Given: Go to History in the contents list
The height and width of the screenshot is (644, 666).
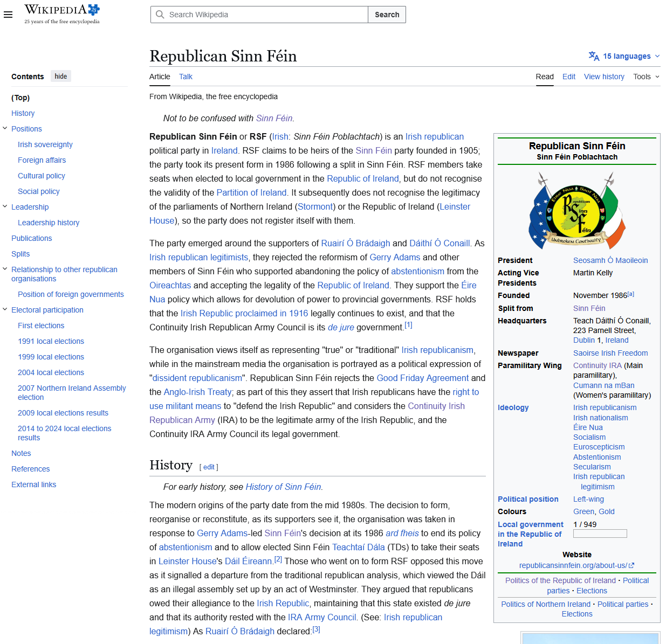Looking at the screenshot, I should click(x=23, y=113).
